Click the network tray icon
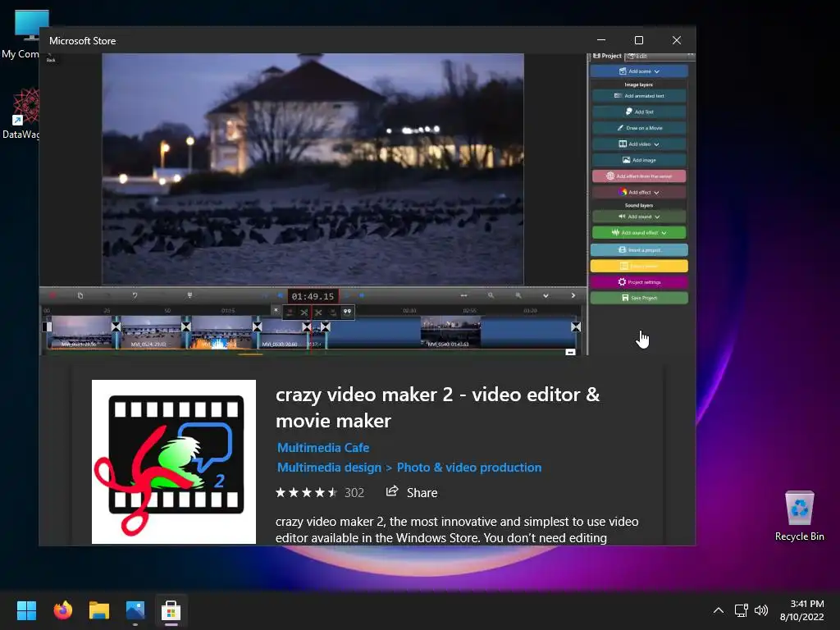 [x=742, y=610]
